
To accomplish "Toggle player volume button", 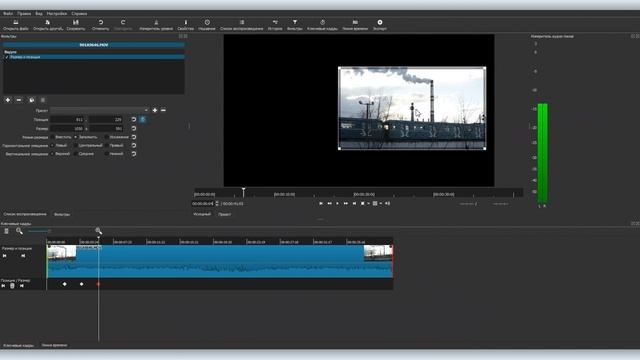I will click(387, 203).
